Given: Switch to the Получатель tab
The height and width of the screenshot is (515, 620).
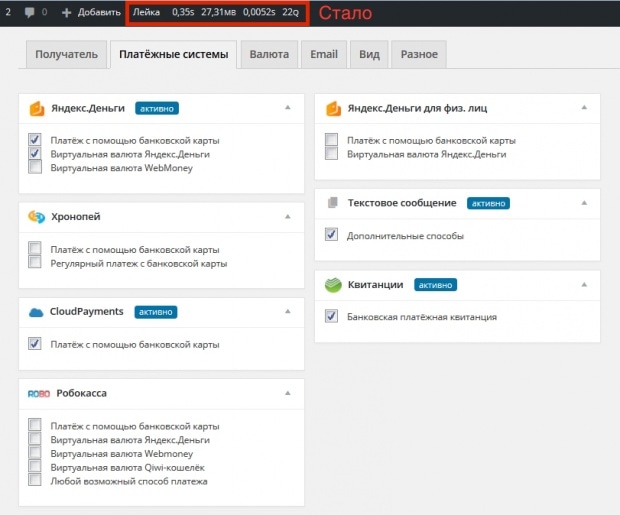Looking at the screenshot, I should [x=66, y=54].
